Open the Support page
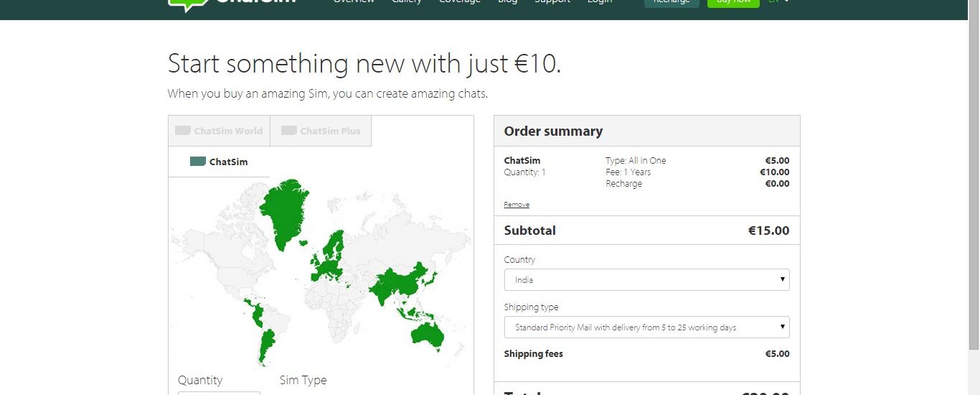Viewport: 980px width, 395px height. (552, 2)
